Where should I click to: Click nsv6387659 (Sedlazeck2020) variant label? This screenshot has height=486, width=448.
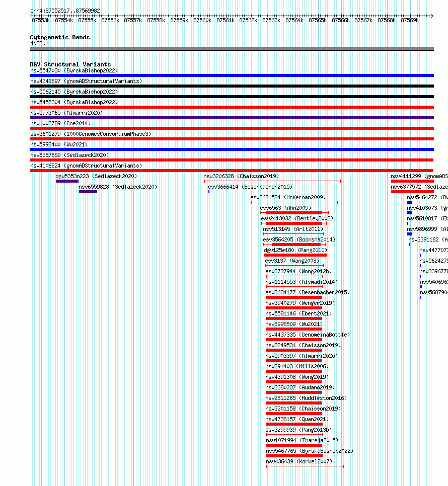tap(69, 155)
